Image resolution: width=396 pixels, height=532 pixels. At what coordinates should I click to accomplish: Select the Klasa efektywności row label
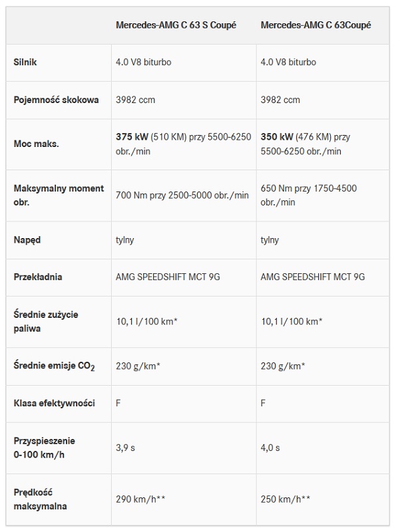(x=55, y=403)
